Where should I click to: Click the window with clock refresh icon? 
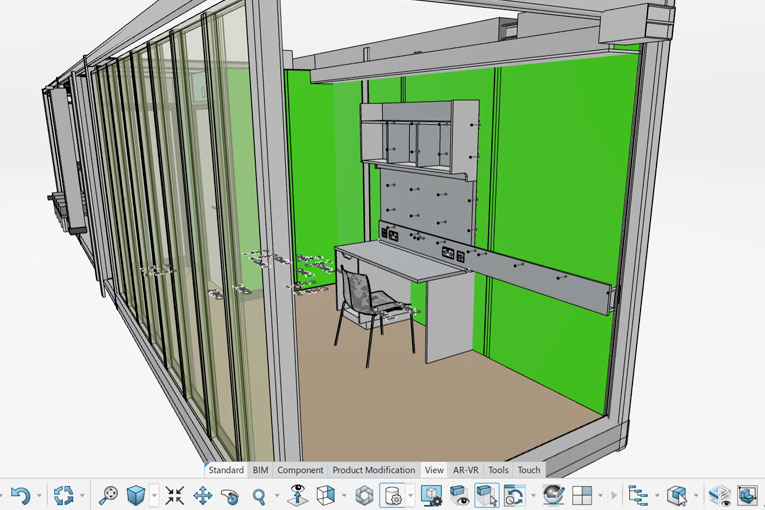point(514,495)
